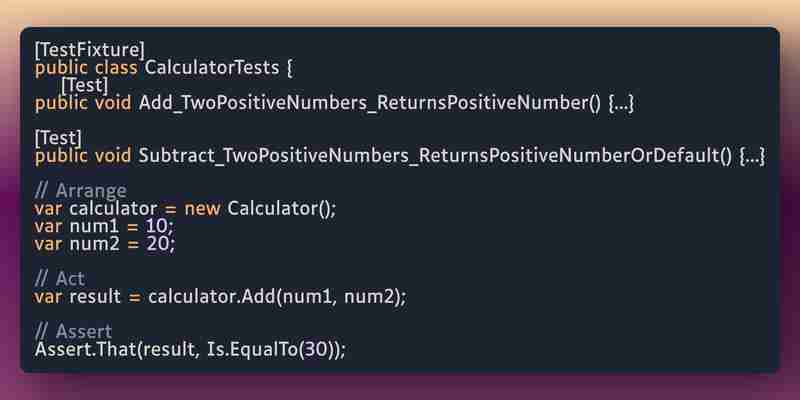Click the second [Test] attribute
The height and width of the screenshot is (400, 800).
[x=58, y=138]
